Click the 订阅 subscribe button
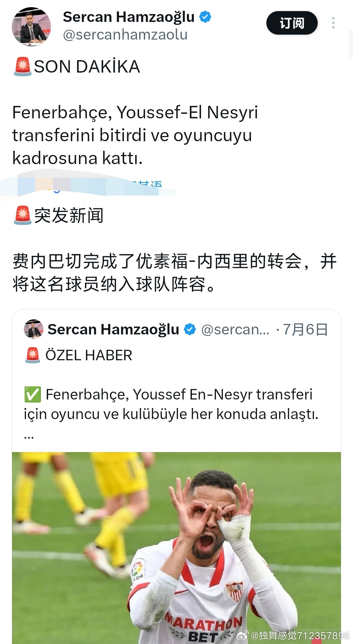The image size is (353, 644). tap(292, 23)
